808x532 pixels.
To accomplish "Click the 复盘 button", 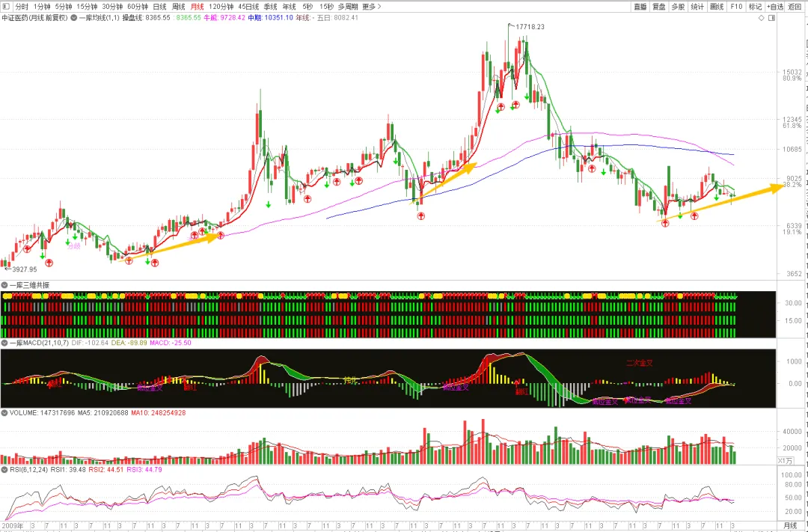I will 659,7.
